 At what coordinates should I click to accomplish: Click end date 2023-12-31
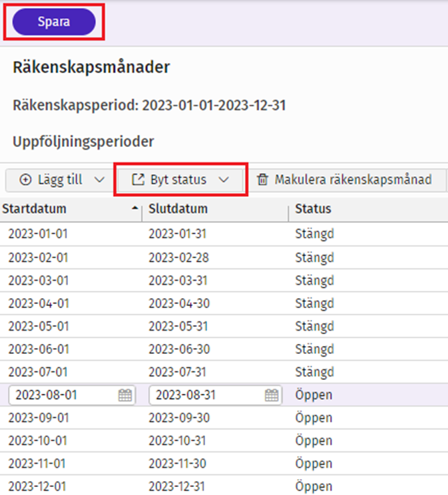(x=177, y=486)
